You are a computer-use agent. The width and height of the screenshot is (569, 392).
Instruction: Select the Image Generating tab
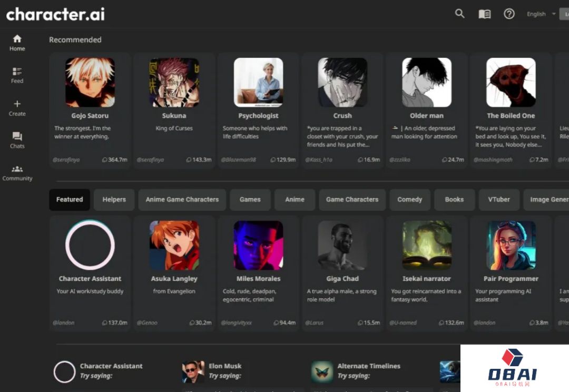click(546, 200)
